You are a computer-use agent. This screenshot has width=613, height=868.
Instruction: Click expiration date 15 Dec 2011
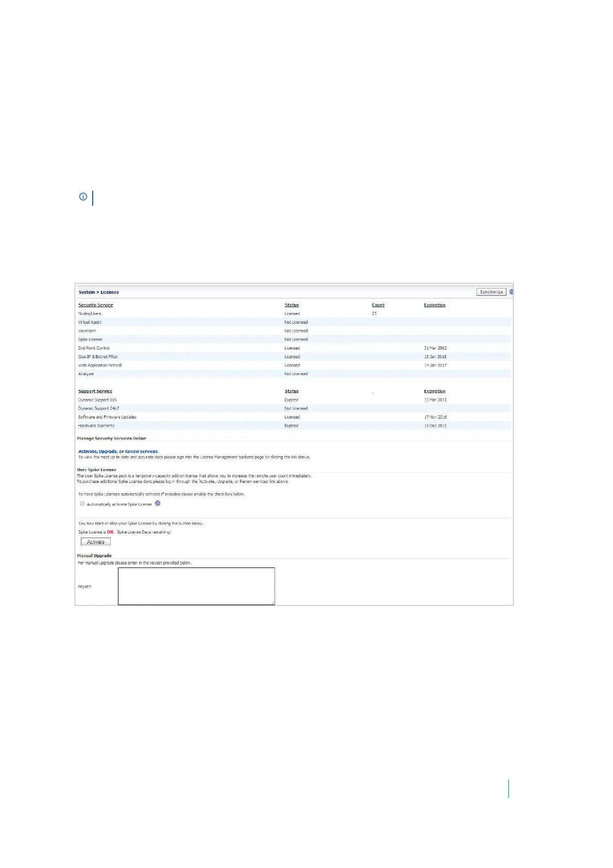tap(435, 426)
